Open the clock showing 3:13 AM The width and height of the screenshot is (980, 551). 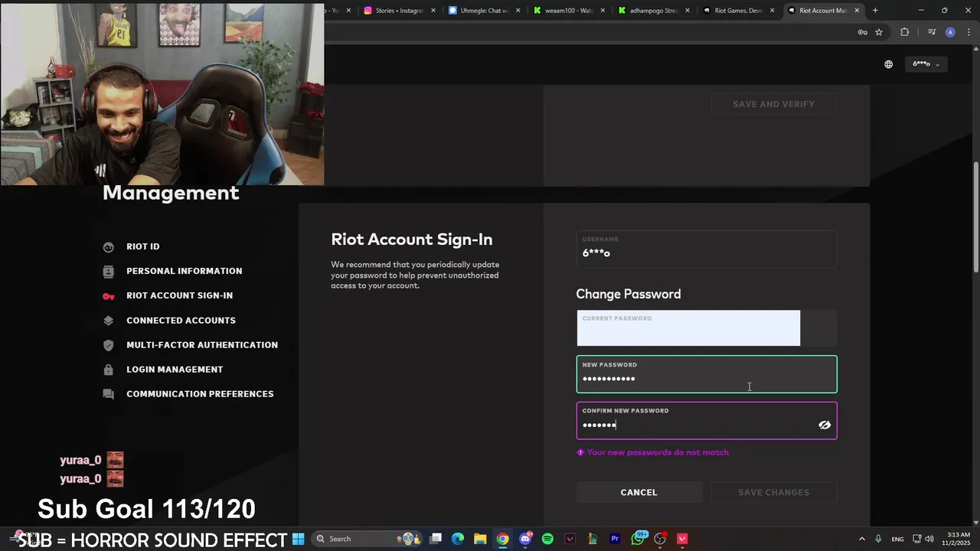point(958,539)
